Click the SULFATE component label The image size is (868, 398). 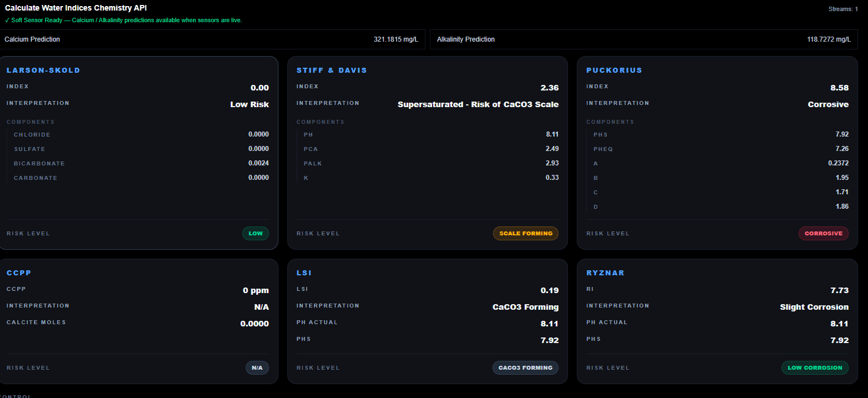point(30,149)
